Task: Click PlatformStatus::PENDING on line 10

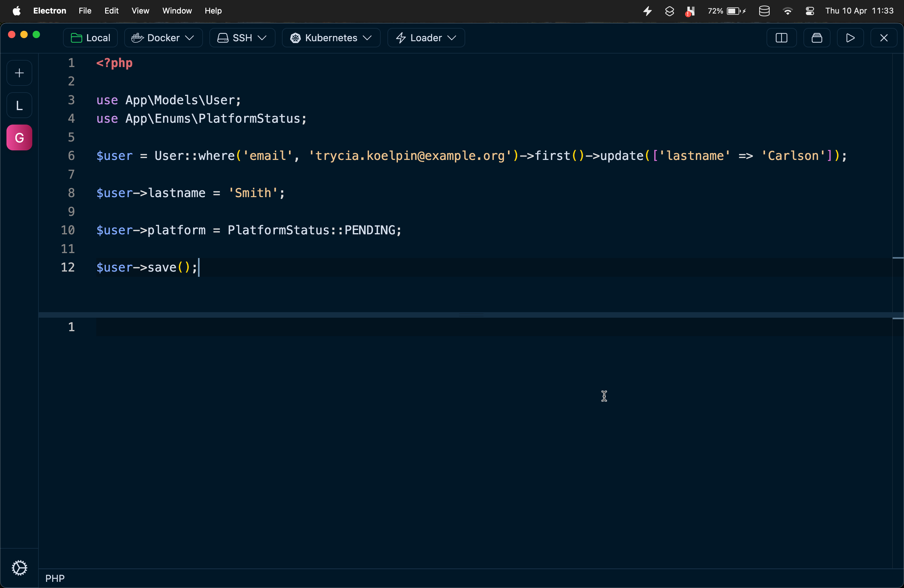Action: pos(311,230)
